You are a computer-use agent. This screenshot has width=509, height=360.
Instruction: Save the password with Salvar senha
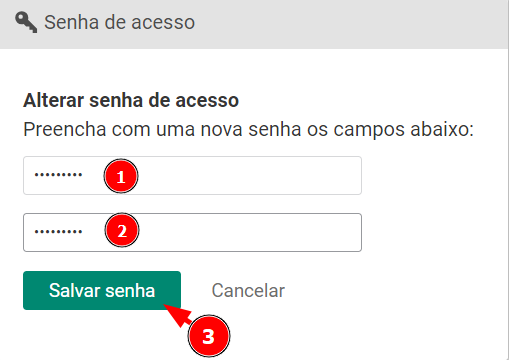102,290
